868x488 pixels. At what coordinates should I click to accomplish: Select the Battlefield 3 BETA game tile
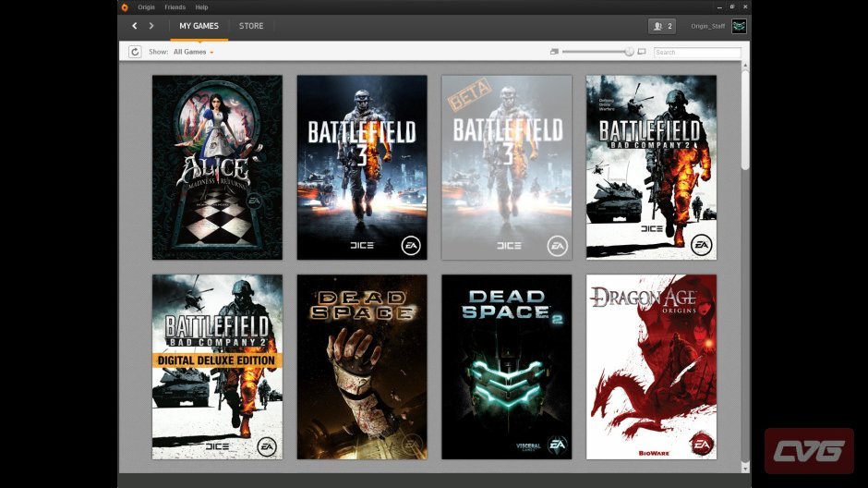point(507,167)
